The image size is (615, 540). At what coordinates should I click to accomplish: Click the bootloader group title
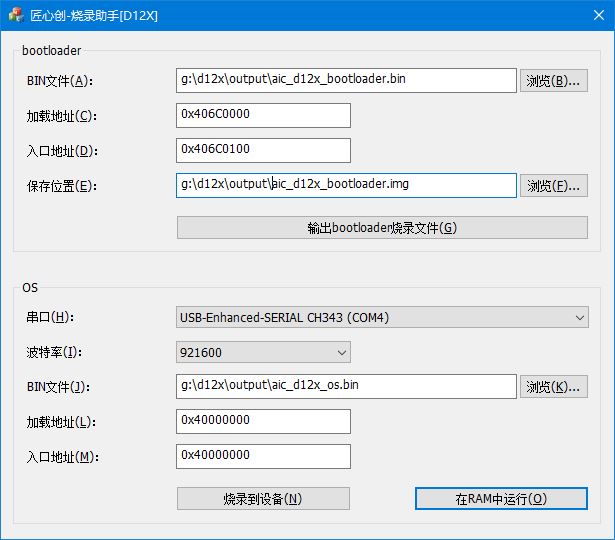[x=51, y=51]
